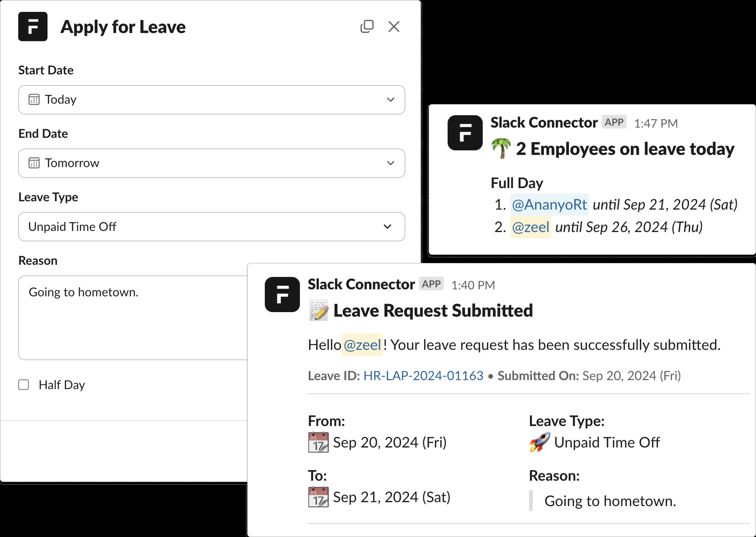
Task: Click the calendar icon in End Date field
Action: (x=34, y=163)
